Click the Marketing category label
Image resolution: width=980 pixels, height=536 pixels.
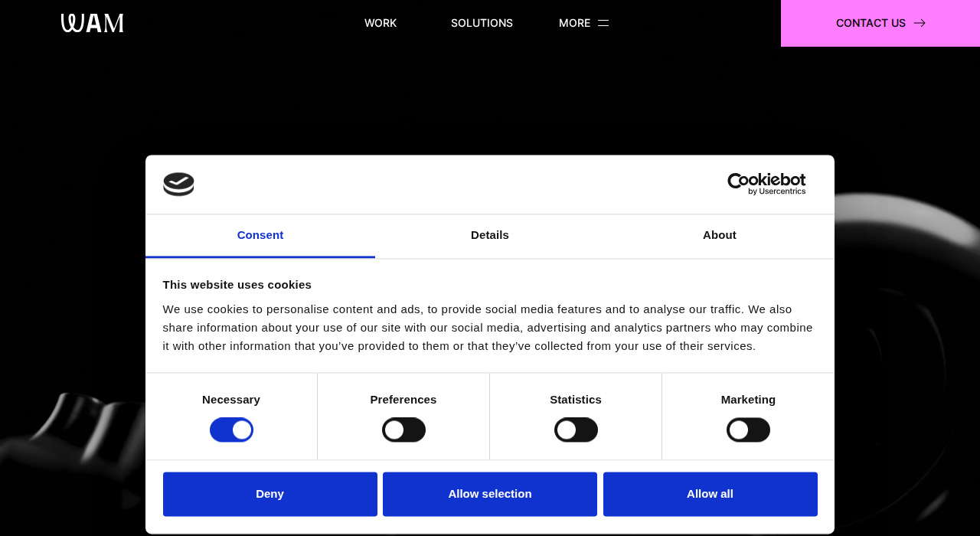[748, 400]
